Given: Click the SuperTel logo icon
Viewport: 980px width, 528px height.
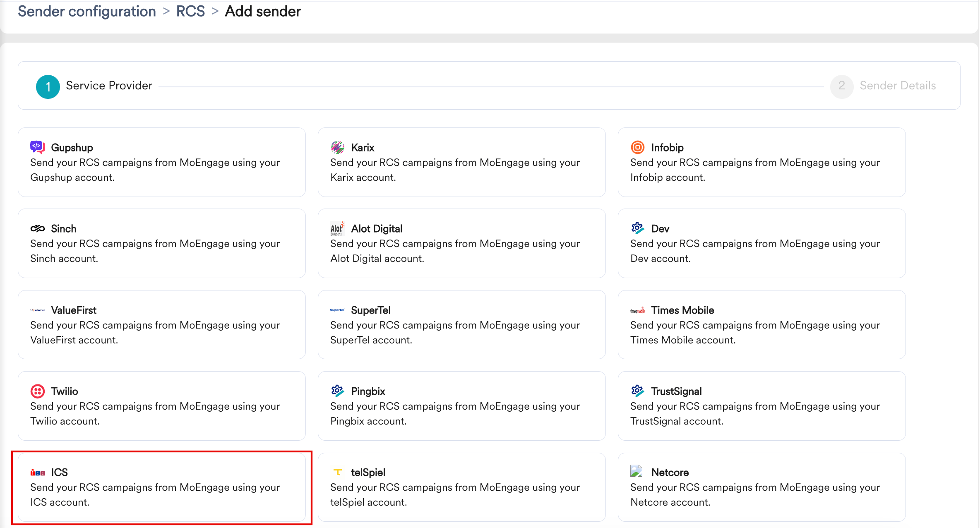Looking at the screenshot, I should pyautogui.click(x=337, y=310).
